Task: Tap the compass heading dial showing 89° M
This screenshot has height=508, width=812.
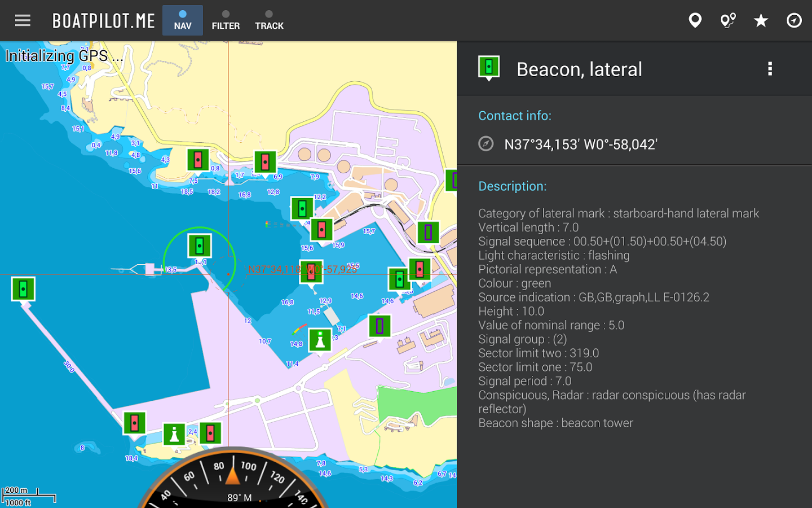Action: point(232,478)
